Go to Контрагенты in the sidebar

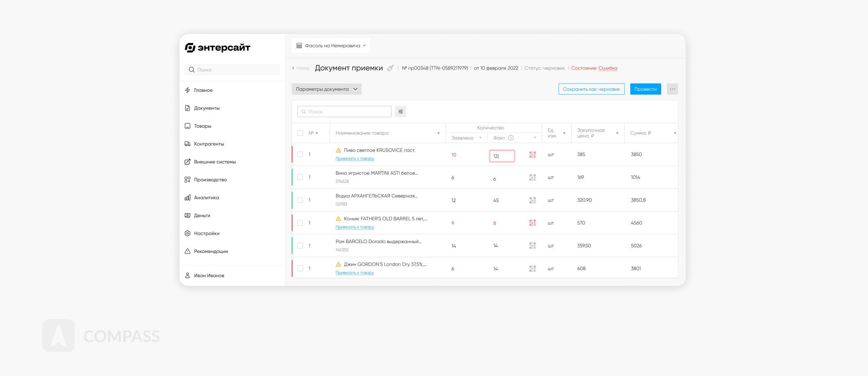209,144
